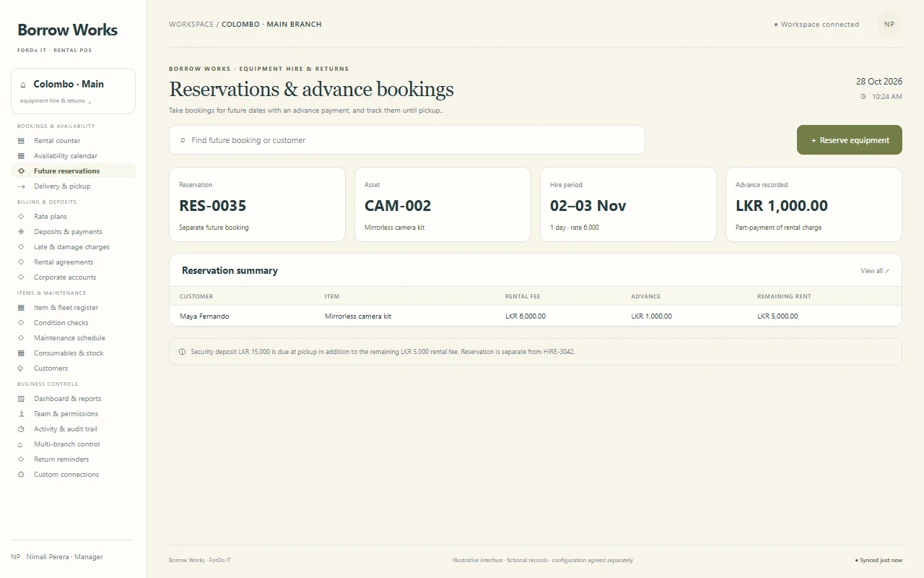Click the Workspace connected status
The width and height of the screenshot is (924, 578).
pos(816,25)
